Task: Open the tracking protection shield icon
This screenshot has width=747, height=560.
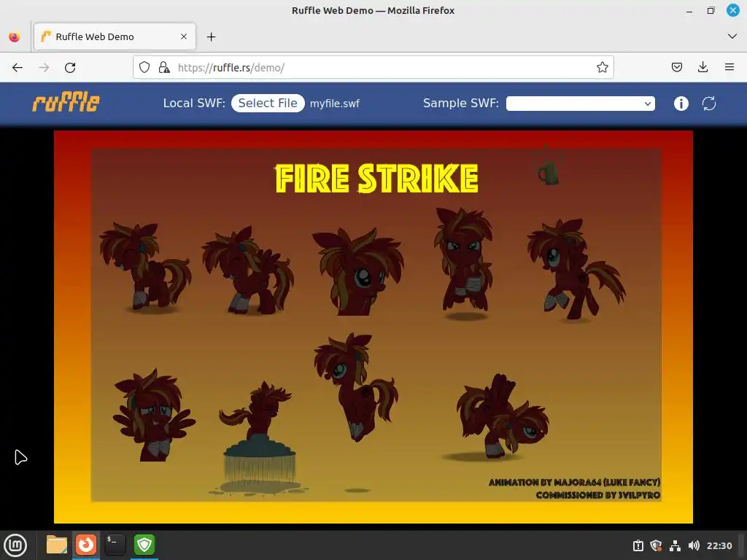Action: (144, 68)
